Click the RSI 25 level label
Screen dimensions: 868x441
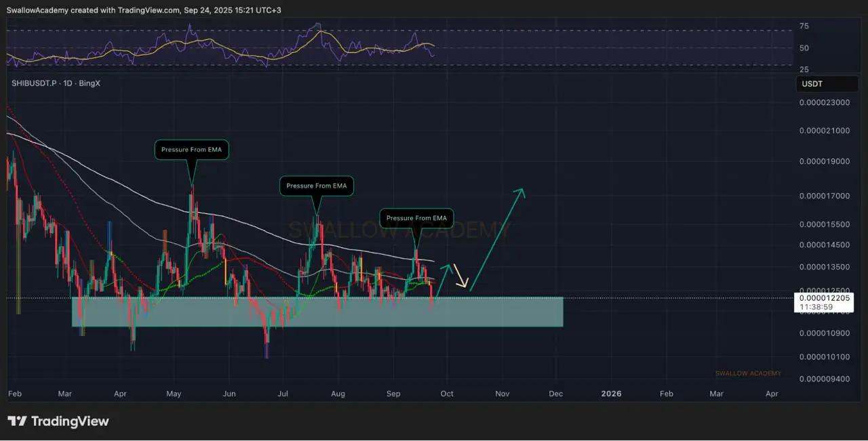[x=804, y=70]
